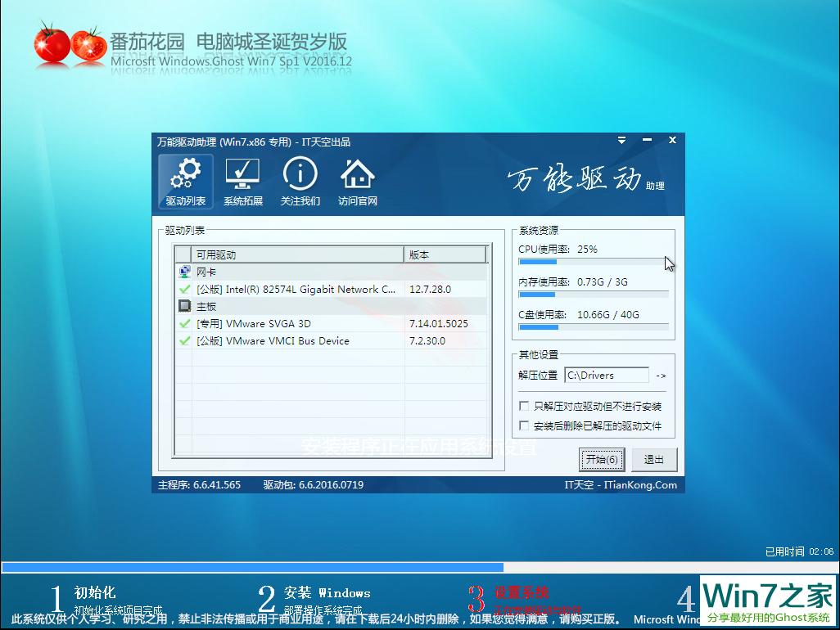Click the installer overall progress bar
840x630 pixels.
tap(419, 567)
